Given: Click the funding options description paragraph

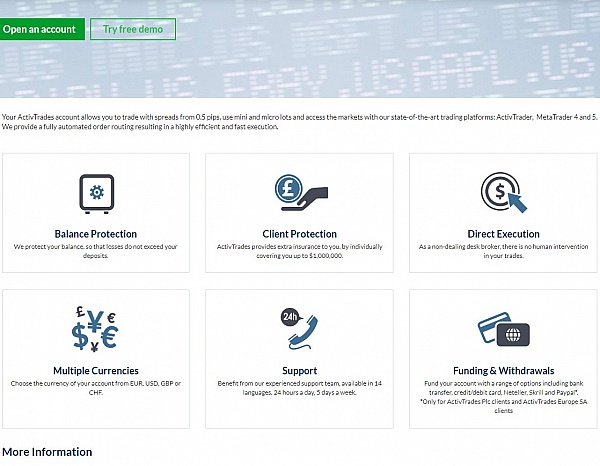Looking at the screenshot, I should tap(503, 393).
